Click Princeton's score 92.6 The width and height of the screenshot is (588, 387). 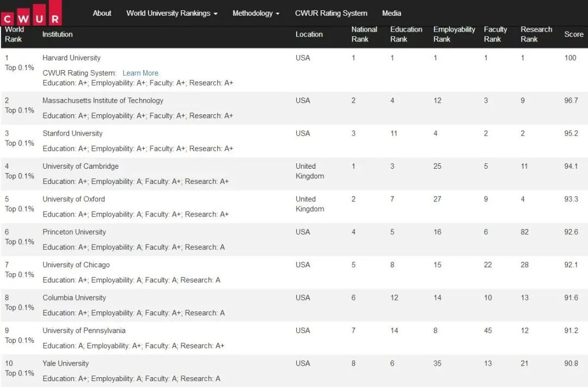pos(571,232)
